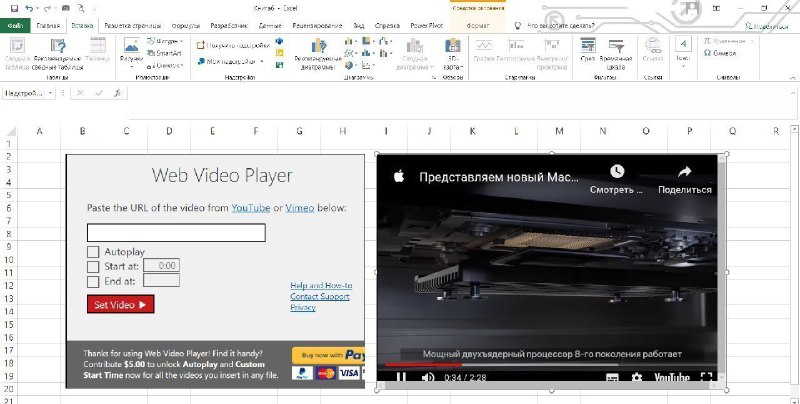Click the Buy now with PayPal button
Viewport: 800px width, 404px height.
click(329, 355)
